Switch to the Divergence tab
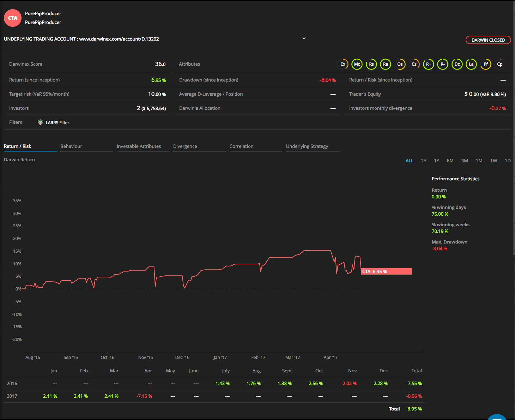 (x=200, y=146)
